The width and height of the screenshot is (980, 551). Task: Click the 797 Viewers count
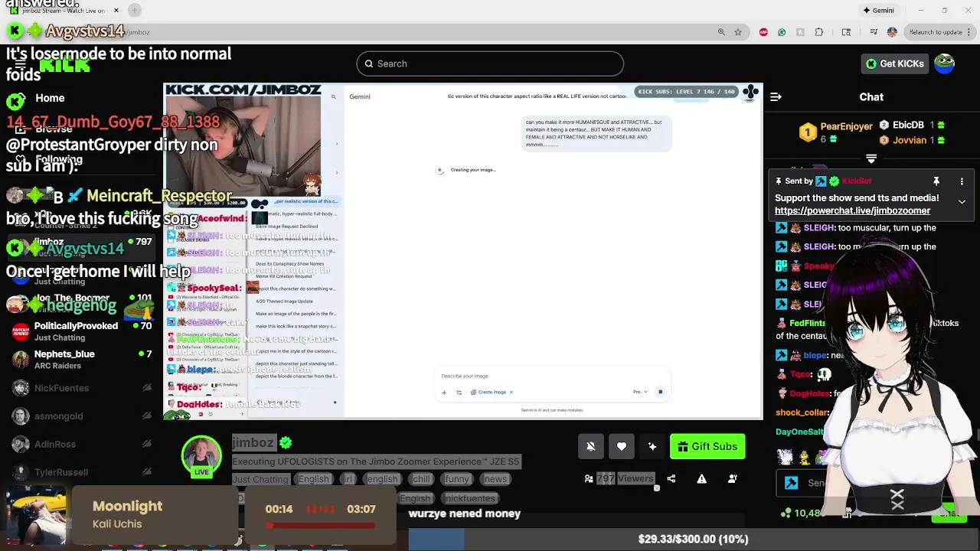626,478
